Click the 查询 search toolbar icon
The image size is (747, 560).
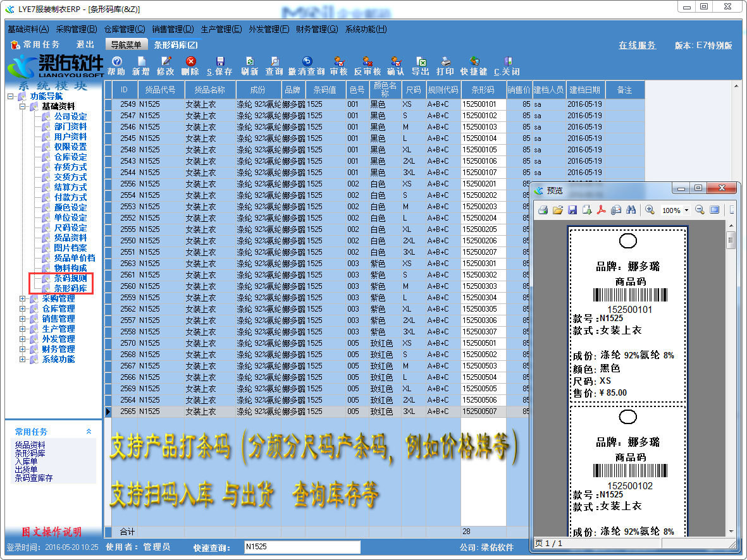pyautogui.click(x=275, y=61)
